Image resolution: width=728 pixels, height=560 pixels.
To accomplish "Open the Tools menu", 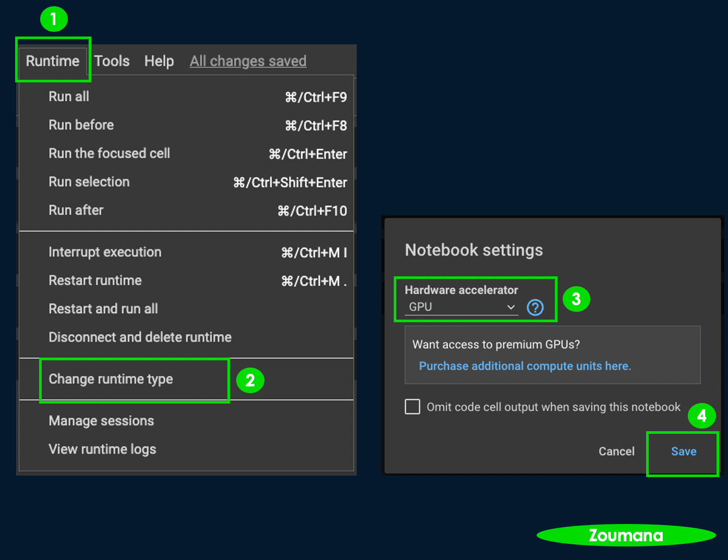I will click(112, 61).
